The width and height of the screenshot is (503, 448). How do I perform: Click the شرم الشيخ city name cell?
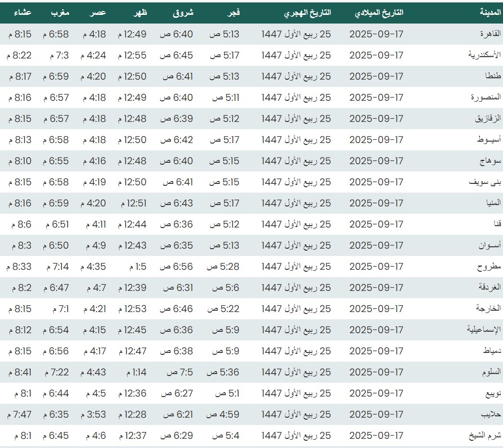pyautogui.click(x=485, y=436)
